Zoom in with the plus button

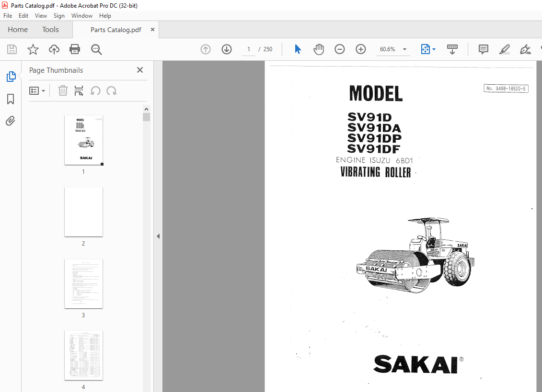point(361,49)
